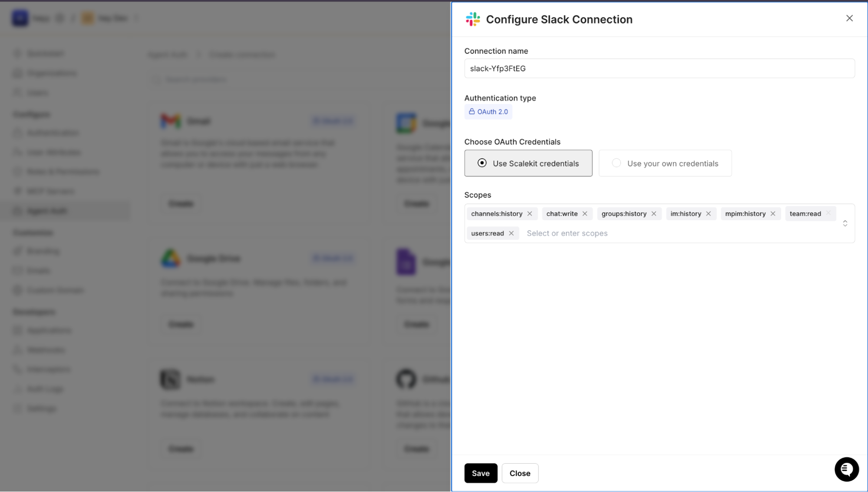Save the Slack connection

(481, 473)
